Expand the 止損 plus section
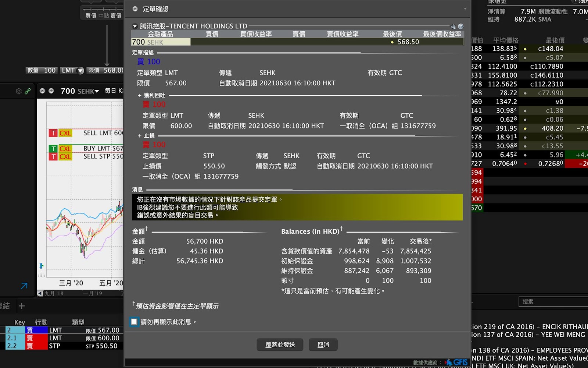 pos(140,136)
